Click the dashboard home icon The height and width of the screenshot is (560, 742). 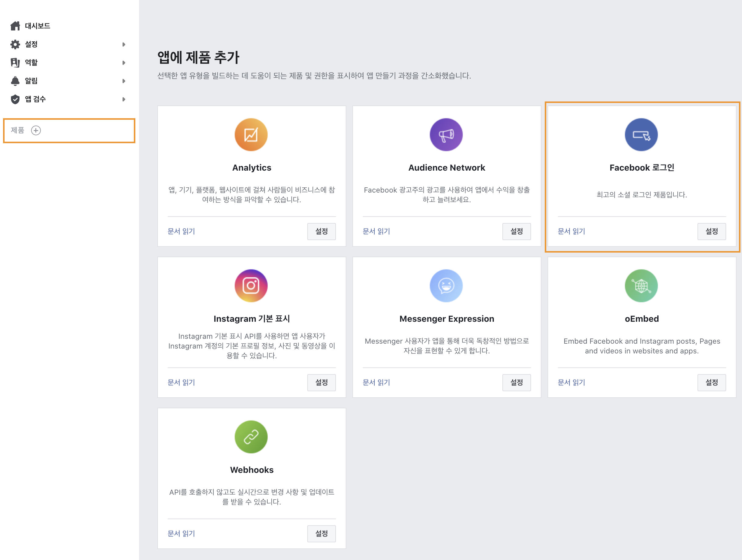pos(15,26)
